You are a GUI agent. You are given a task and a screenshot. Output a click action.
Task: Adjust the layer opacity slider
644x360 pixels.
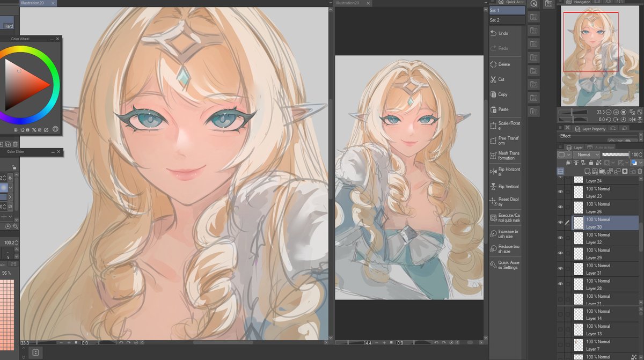[x=616, y=155]
